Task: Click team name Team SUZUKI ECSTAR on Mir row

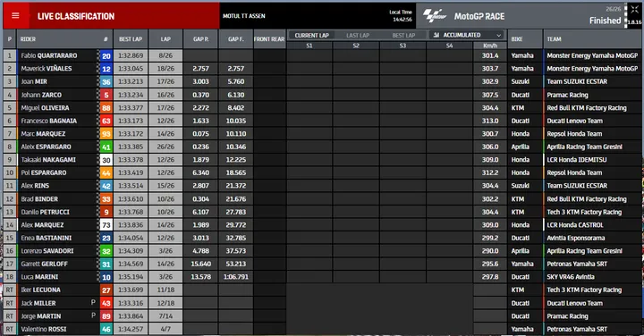Action: [577, 81]
